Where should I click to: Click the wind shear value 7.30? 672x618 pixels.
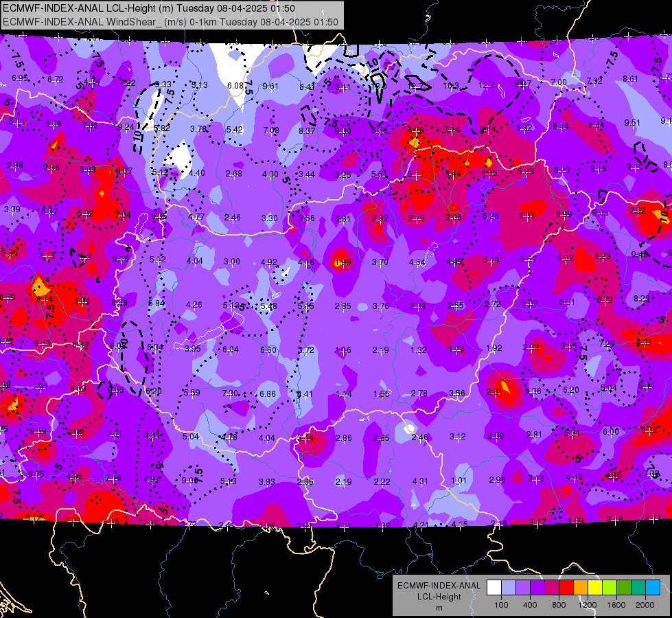(x=230, y=393)
